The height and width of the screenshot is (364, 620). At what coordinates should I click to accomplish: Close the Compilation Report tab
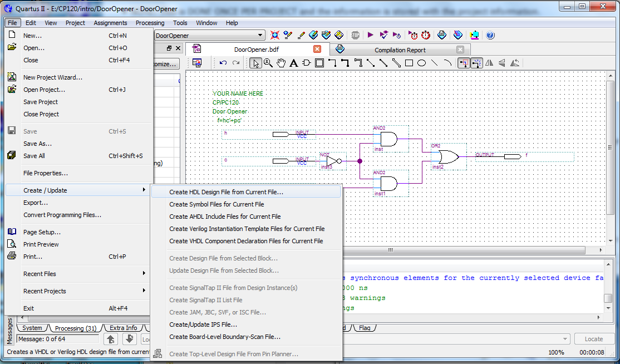pyautogui.click(x=460, y=50)
